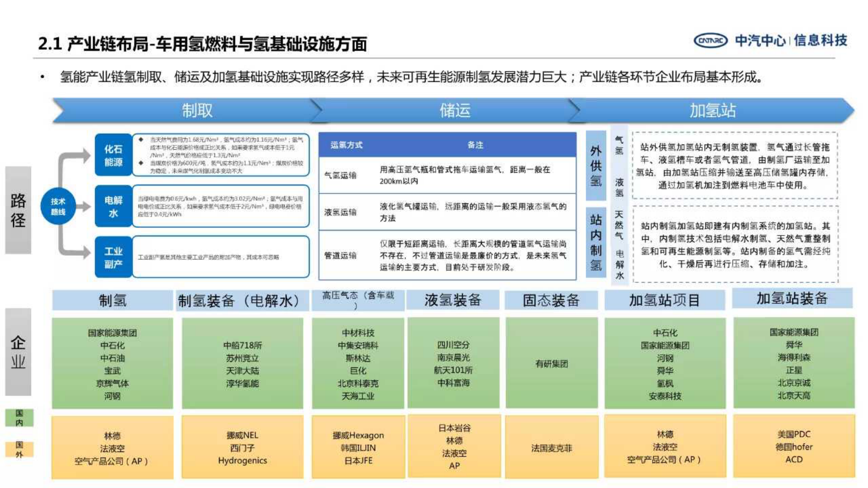Select the 企业 gray side label
Screen dimensions: 868x488
[18, 352]
